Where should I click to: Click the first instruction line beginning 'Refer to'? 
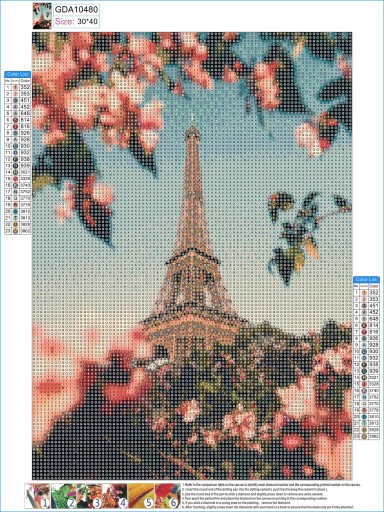(x=271, y=485)
